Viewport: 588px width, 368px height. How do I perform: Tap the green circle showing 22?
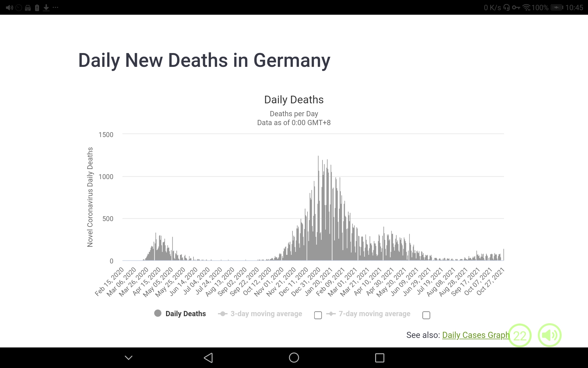pos(520,335)
